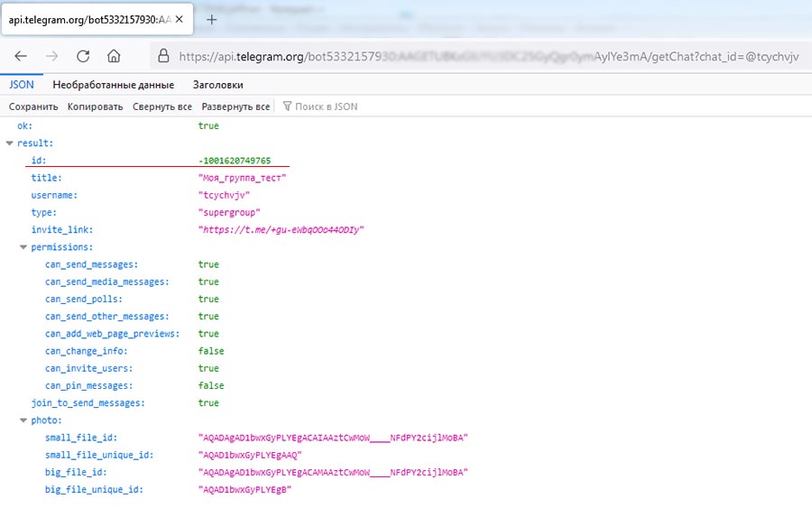Click the JSON search filter icon
Image resolution: width=812 pixels, height=517 pixels.
click(287, 106)
